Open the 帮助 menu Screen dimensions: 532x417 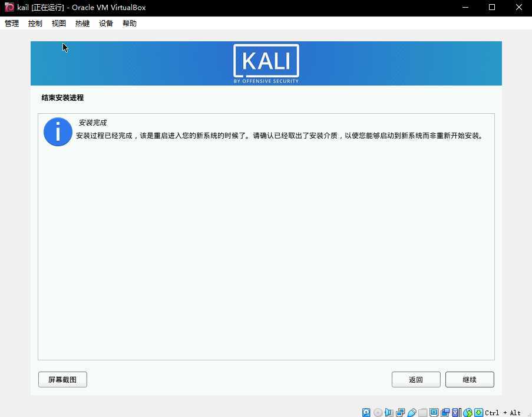130,23
